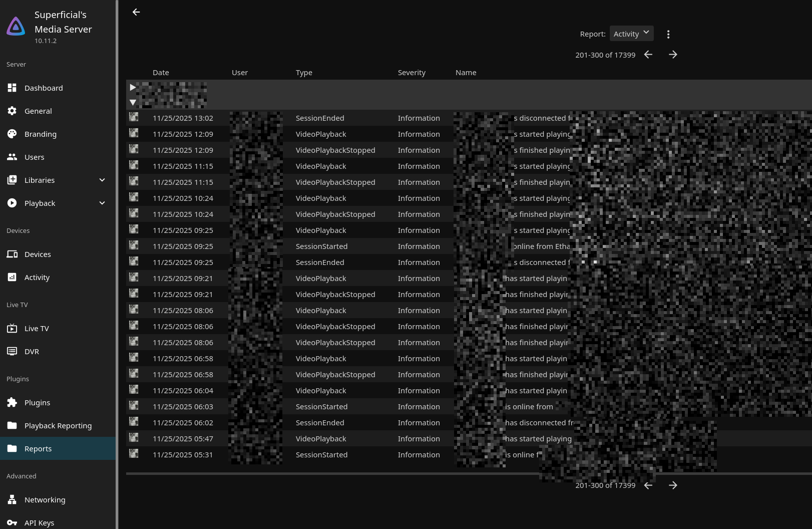The width and height of the screenshot is (812, 529).
Task: Click the back arrow at top
Action: point(136,12)
